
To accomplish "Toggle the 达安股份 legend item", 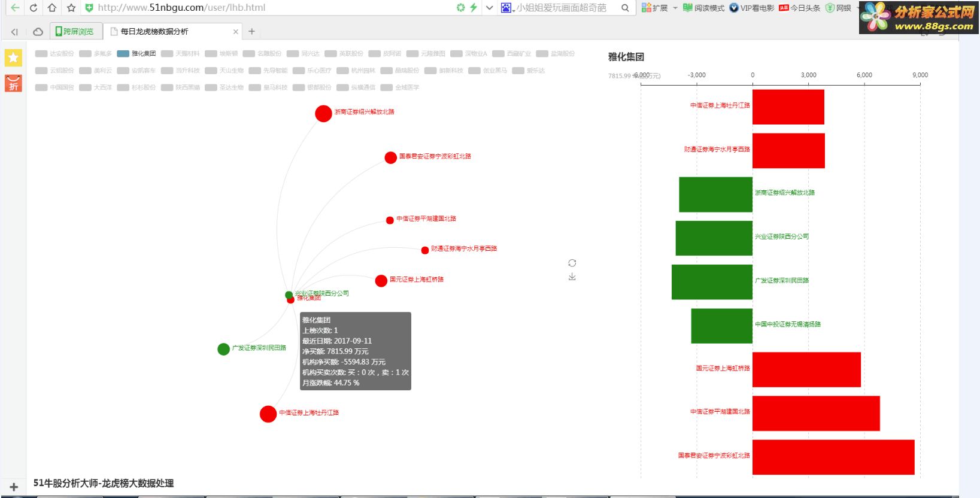I will [x=54, y=54].
